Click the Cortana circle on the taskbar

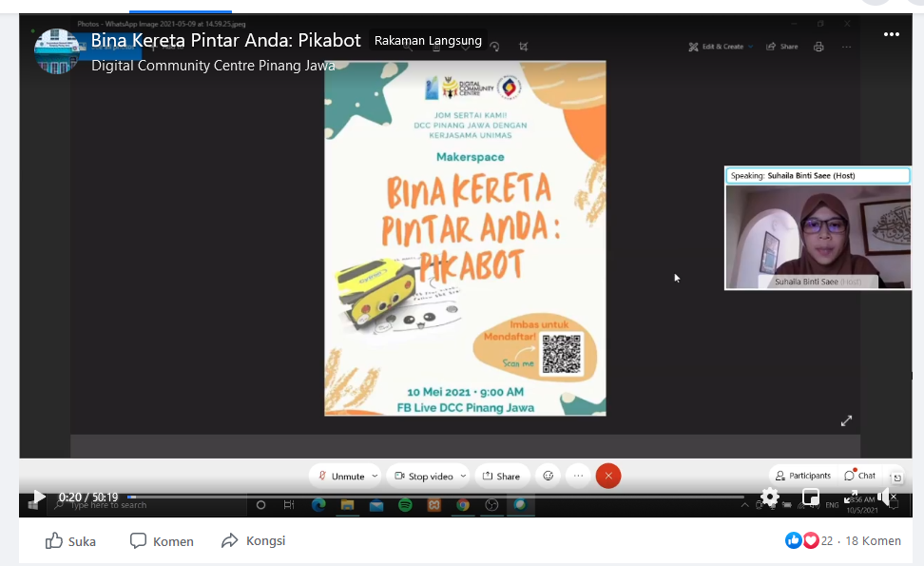click(260, 505)
